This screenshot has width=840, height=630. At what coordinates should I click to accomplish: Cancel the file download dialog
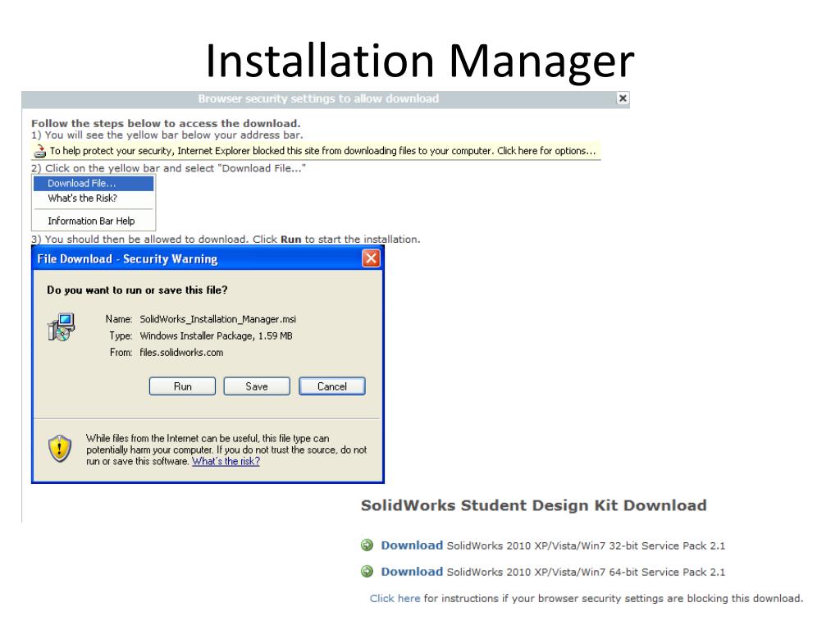332,386
